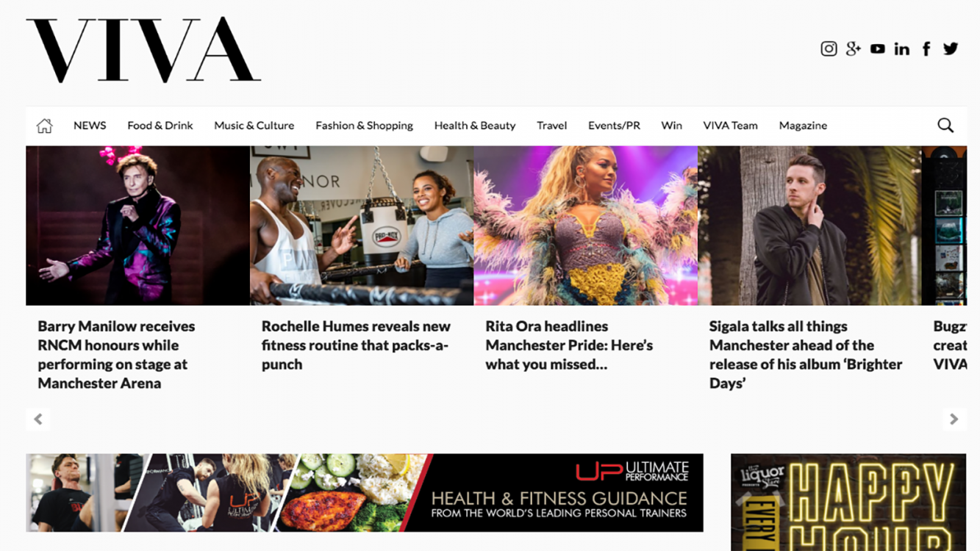
Task: Click the Google Plus icon
Action: tap(853, 48)
